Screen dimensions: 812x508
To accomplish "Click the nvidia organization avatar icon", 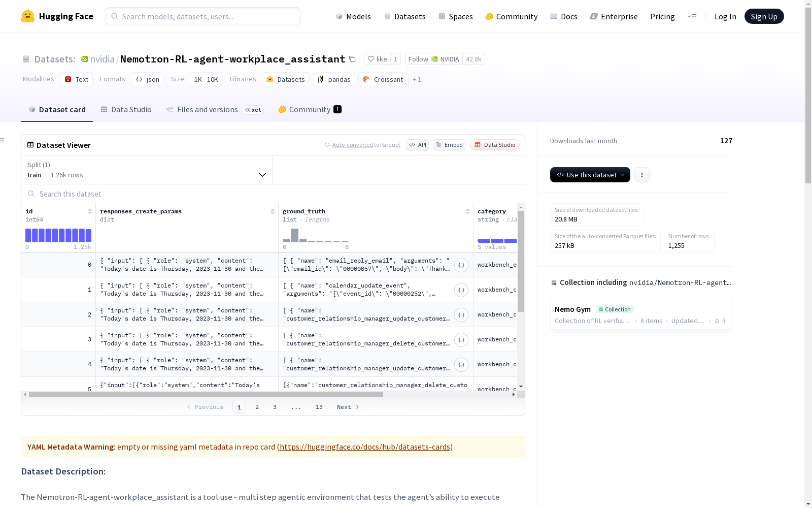I will [x=84, y=59].
